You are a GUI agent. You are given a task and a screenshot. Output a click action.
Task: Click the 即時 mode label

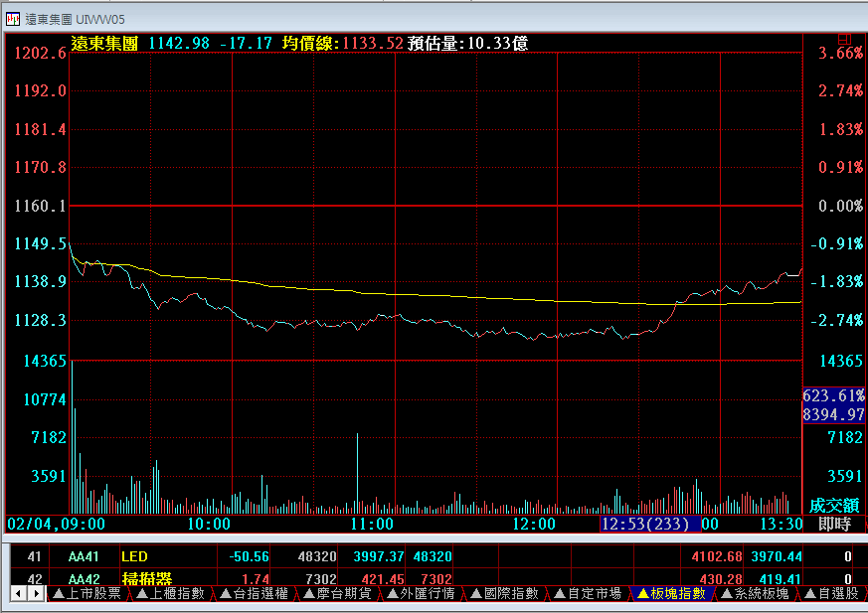tap(835, 524)
